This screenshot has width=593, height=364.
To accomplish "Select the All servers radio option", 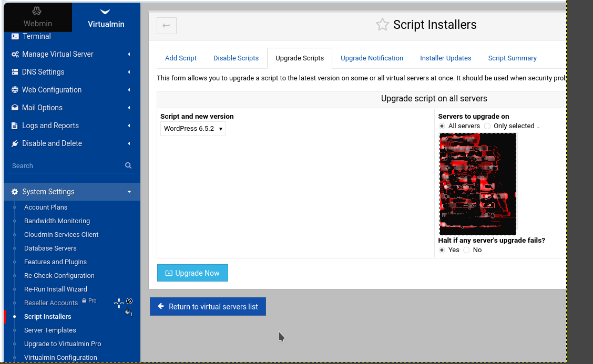I will [x=442, y=126].
